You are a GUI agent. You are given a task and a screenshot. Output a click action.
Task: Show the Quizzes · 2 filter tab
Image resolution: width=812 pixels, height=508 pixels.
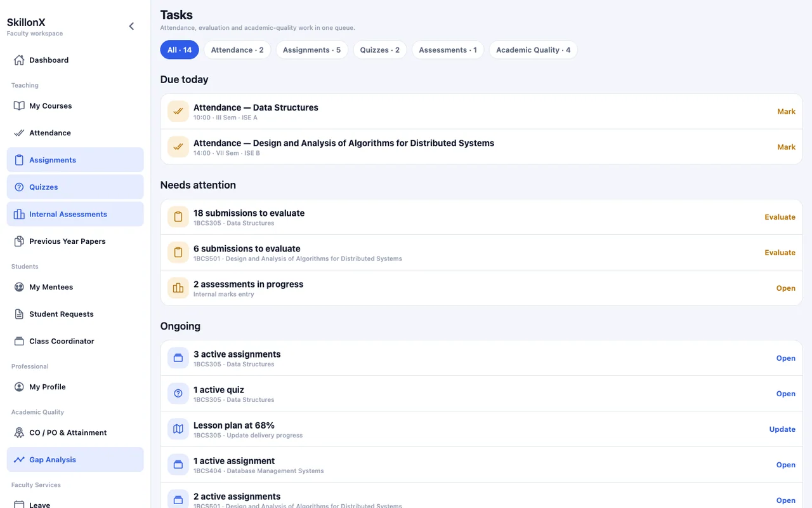pos(380,50)
